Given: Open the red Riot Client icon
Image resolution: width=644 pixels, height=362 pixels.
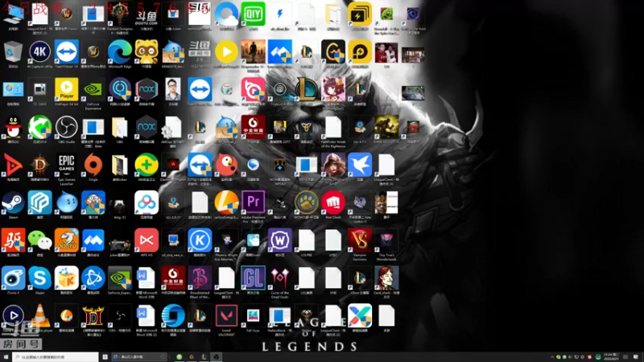Looking at the screenshot, I should (x=333, y=203).
